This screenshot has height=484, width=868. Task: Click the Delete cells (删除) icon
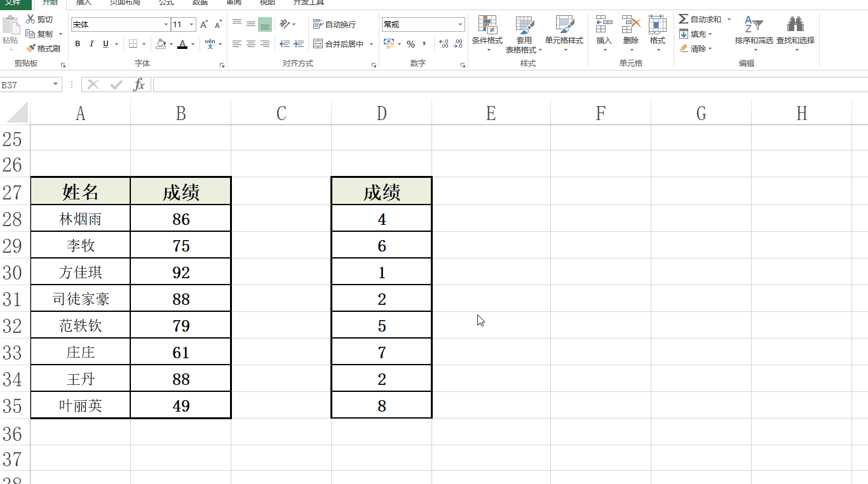631,25
